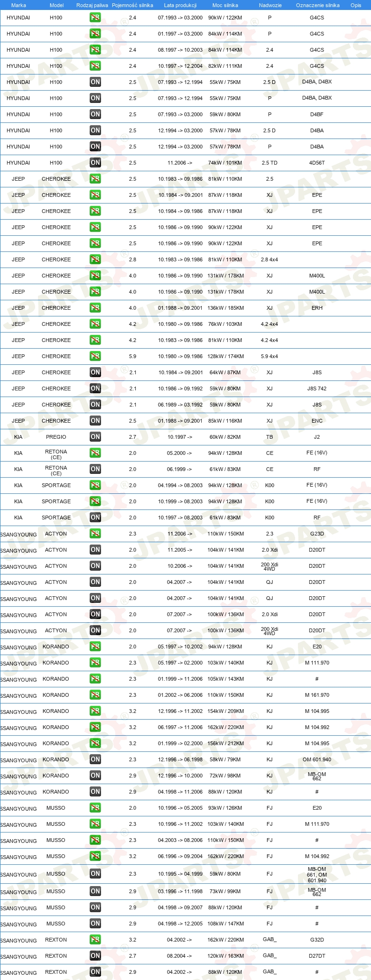Click the petrol icon in the Actyon G23D row

coord(95,534)
